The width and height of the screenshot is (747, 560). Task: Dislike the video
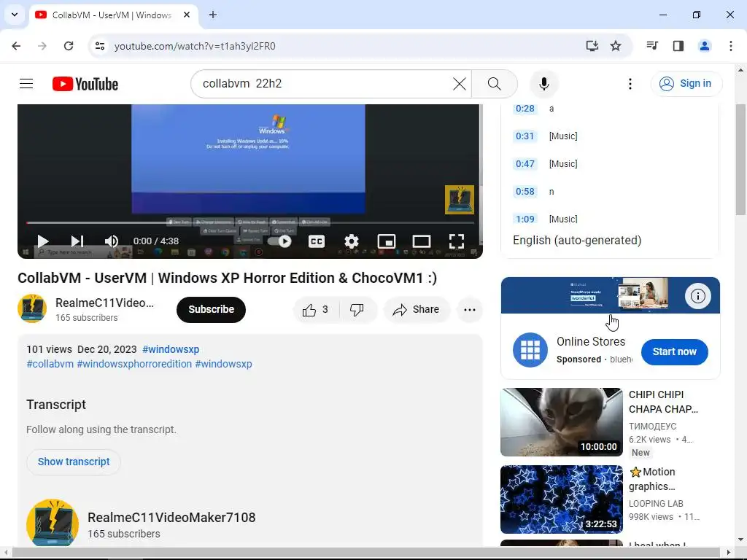[357, 310]
